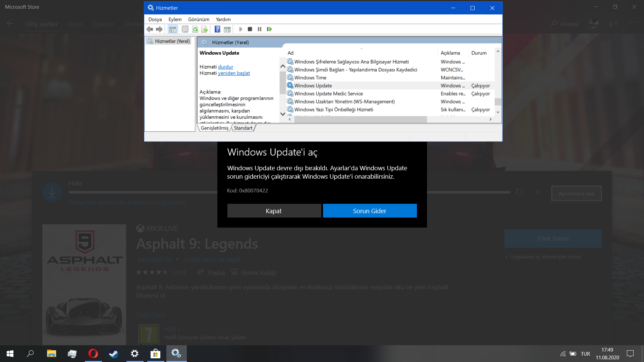Select Windows Update Medic Service row

(390, 94)
